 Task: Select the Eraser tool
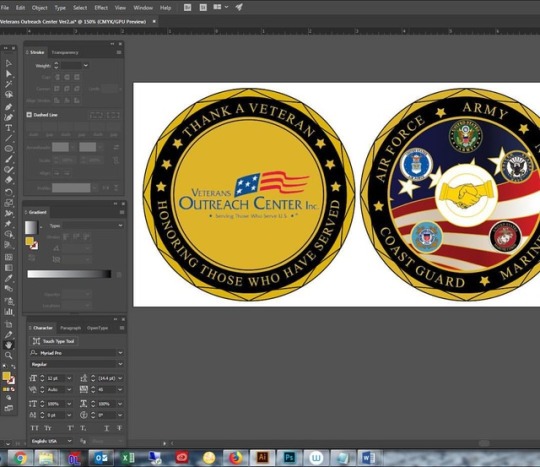click(9, 180)
